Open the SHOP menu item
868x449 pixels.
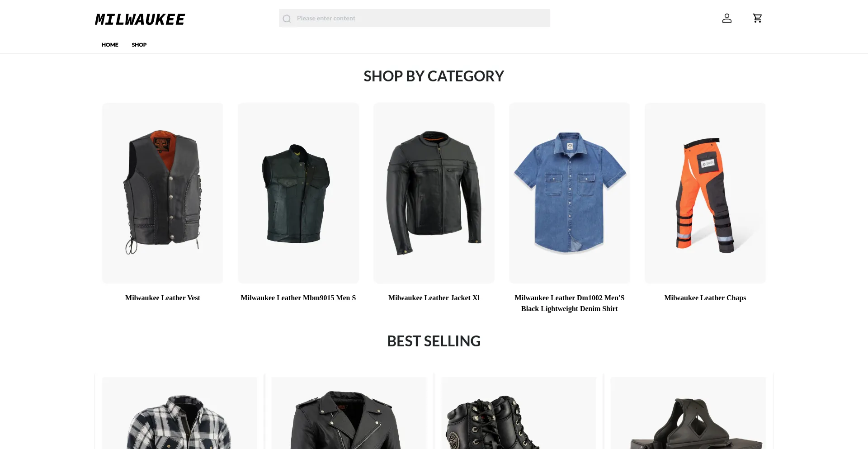(139, 45)
